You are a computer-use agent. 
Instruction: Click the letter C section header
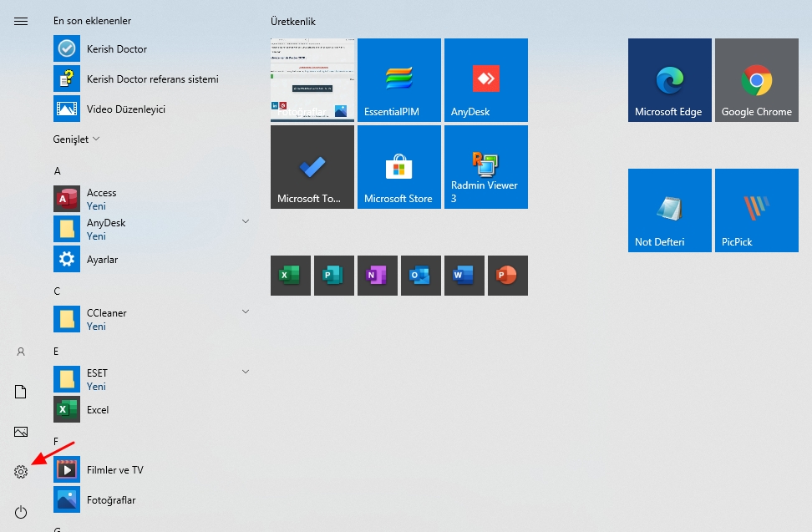coord(57,291)
